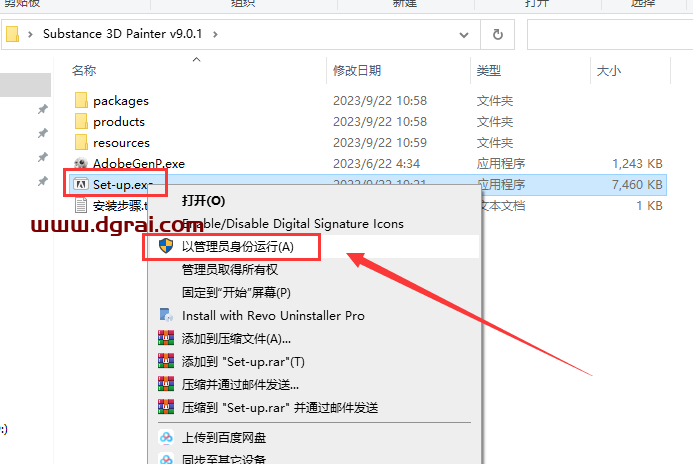693x464 pixels.
Task: Sort by the 修改日期 column header
Action: 357,71
